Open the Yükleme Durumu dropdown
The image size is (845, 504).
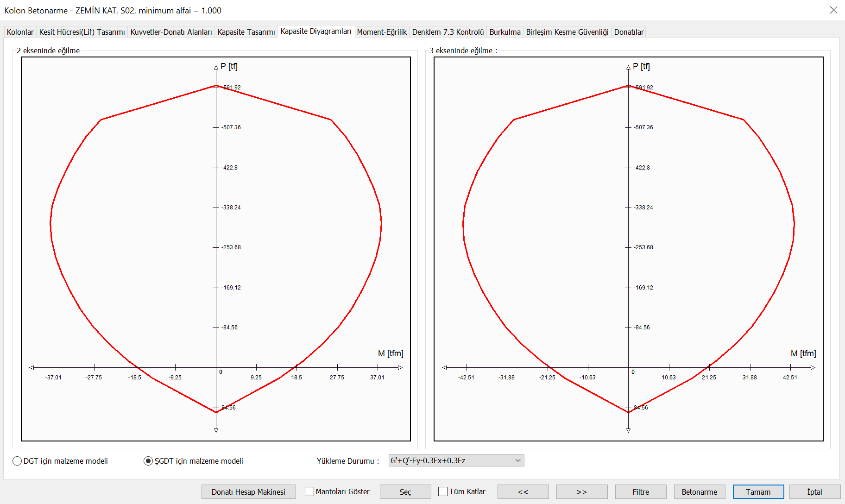point(456,460)
